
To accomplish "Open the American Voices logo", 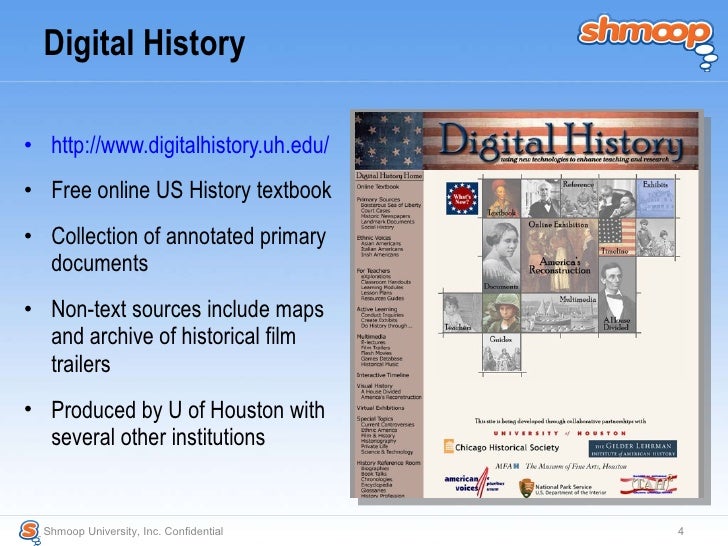I will [474, 483].
